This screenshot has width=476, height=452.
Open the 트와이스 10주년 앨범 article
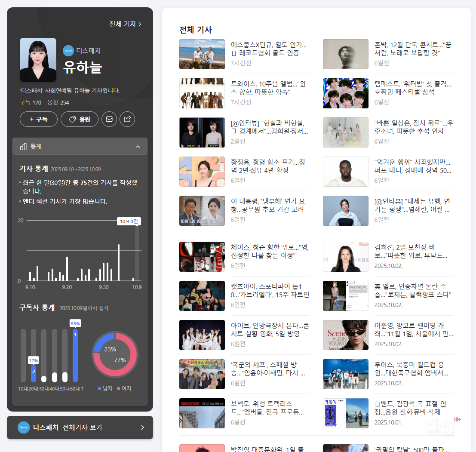coord(268,88)
